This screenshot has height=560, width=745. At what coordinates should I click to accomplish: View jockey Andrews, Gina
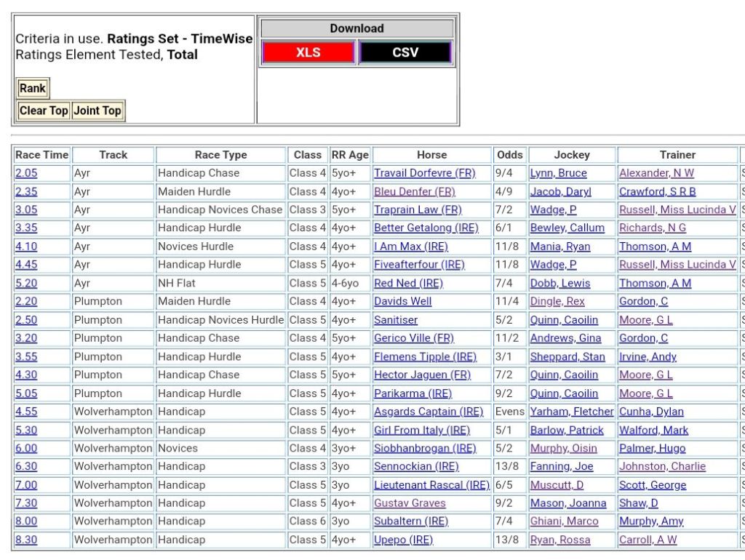coord(565,338)
